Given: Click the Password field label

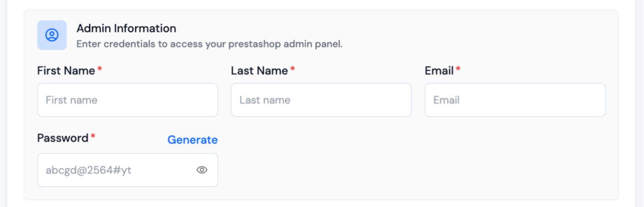Looking at the screenshot, I should coord(63,138).
